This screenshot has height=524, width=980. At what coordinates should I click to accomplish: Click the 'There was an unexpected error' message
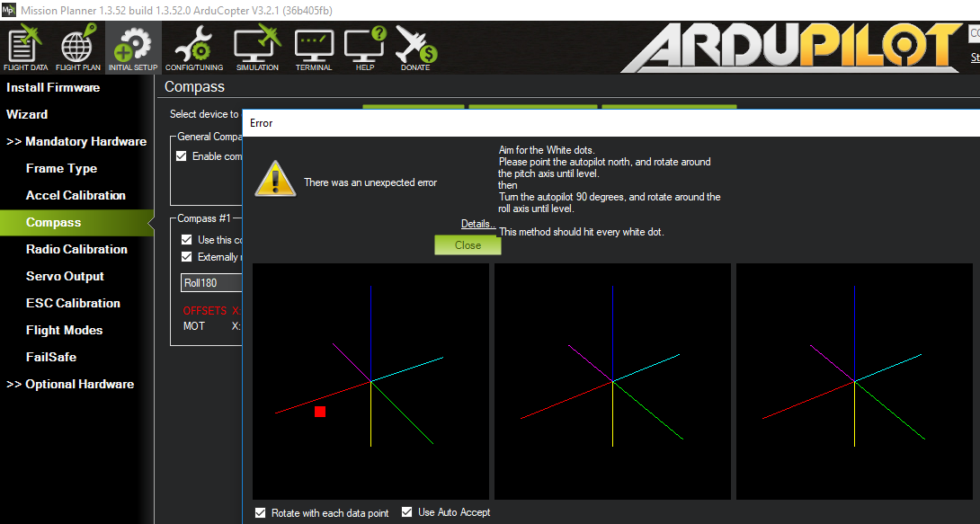[370, 182]
